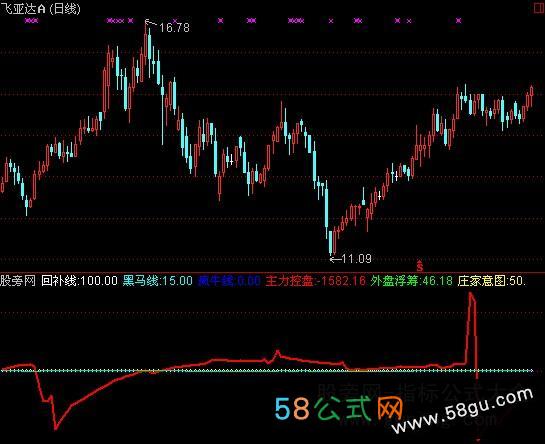
Task: Select the 黑马线:15.00 indicator label
Action: click(157, 281)
